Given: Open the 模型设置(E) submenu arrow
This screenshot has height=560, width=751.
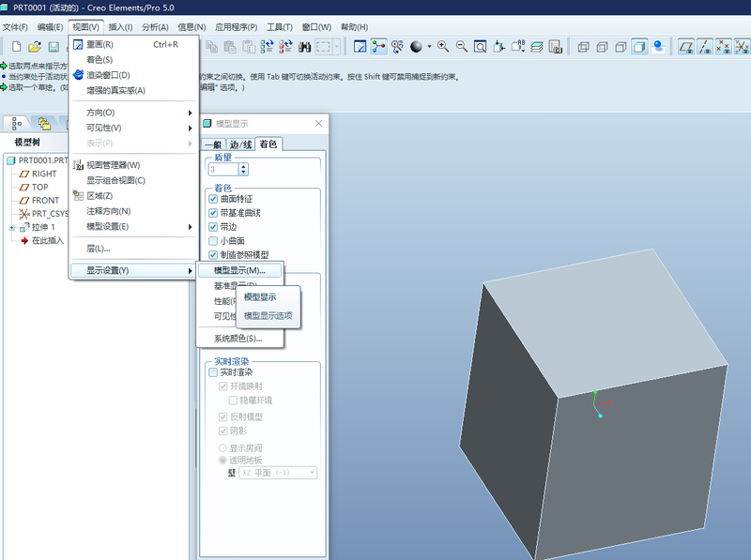Looking at the screenshot, I should 191,227.
